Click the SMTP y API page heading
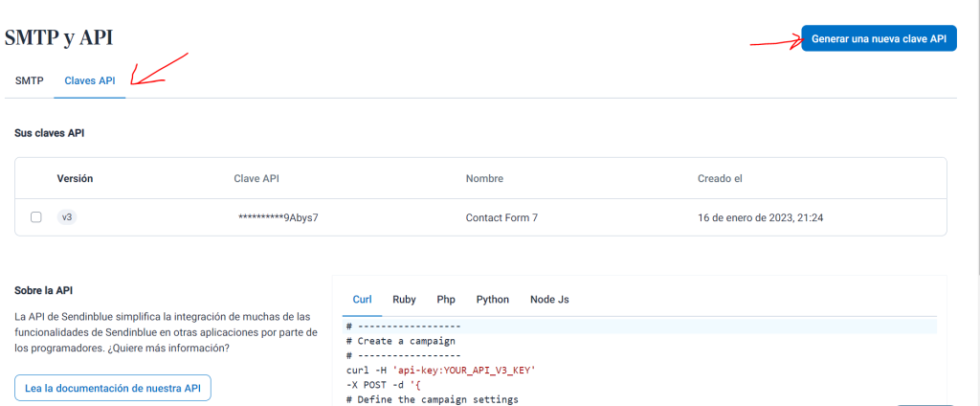This screenshot has height=406, width=980. coord(58,38)
